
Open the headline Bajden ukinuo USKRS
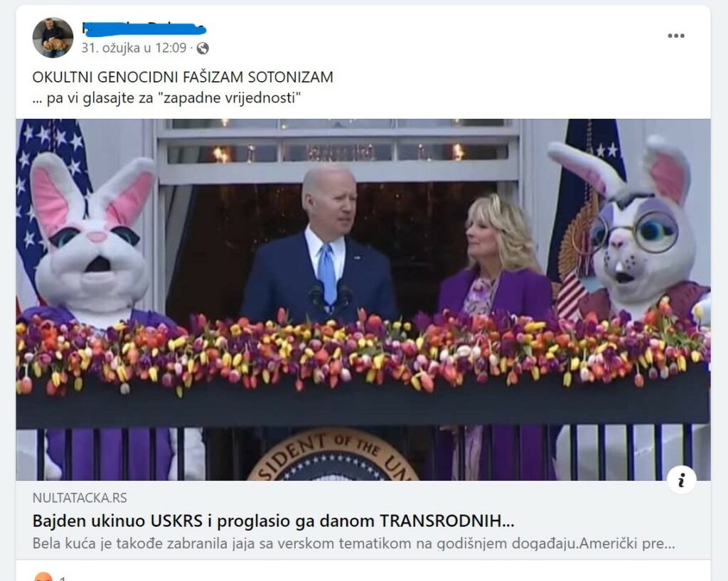(x=273, y=521)
